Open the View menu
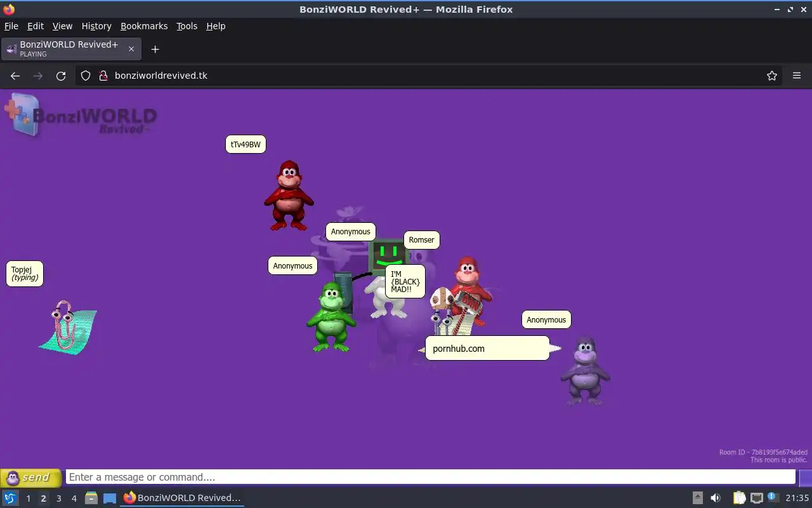 (62, 26)
